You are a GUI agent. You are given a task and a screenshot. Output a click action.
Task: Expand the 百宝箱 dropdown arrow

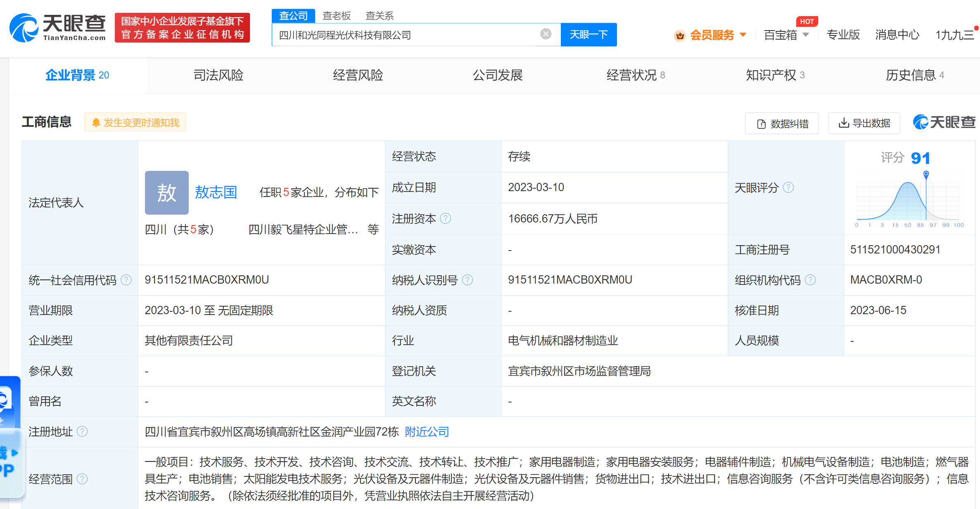806,35
